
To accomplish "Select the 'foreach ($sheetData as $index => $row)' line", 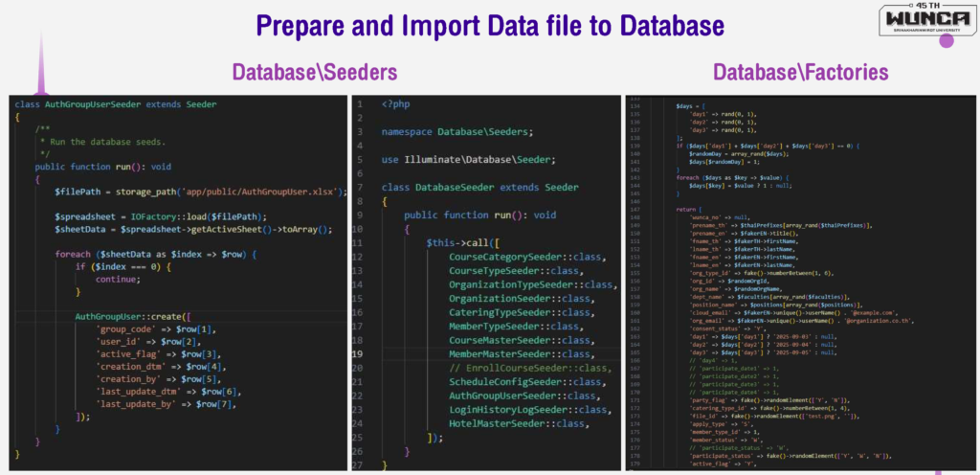I will pos(156,255).
